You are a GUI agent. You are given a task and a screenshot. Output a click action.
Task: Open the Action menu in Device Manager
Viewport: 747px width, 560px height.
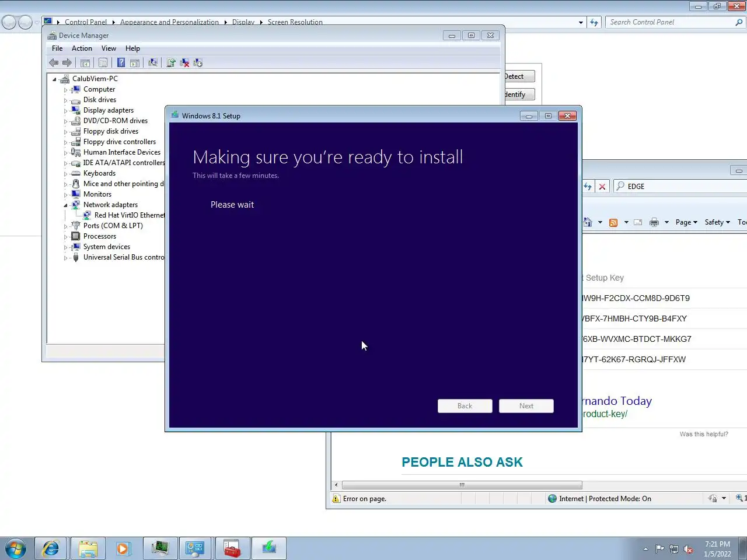coord(82,48)
